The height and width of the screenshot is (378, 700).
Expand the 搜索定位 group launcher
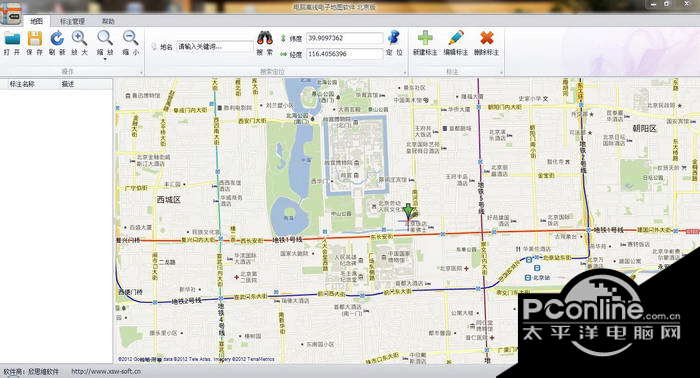tap(405, 72)
